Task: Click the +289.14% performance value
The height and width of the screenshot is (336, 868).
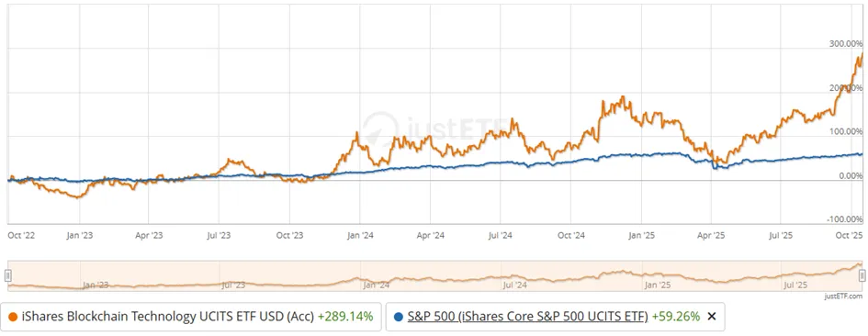Action: point(344,317)
